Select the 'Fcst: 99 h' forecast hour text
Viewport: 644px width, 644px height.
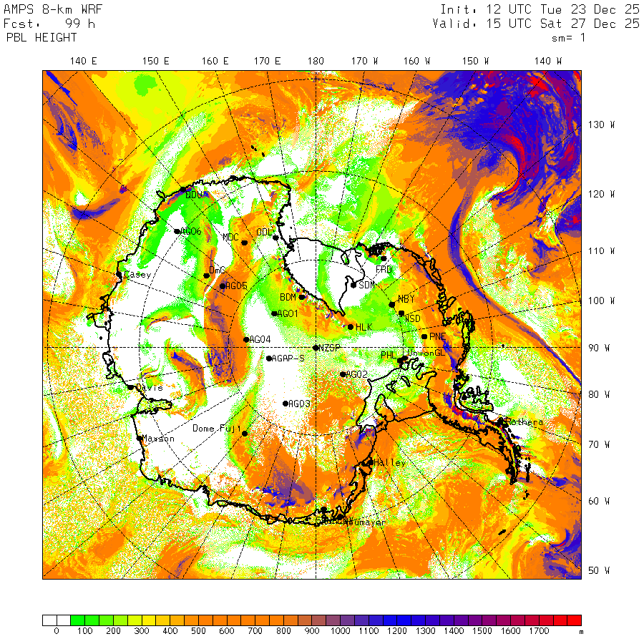(x=49, y=24)
